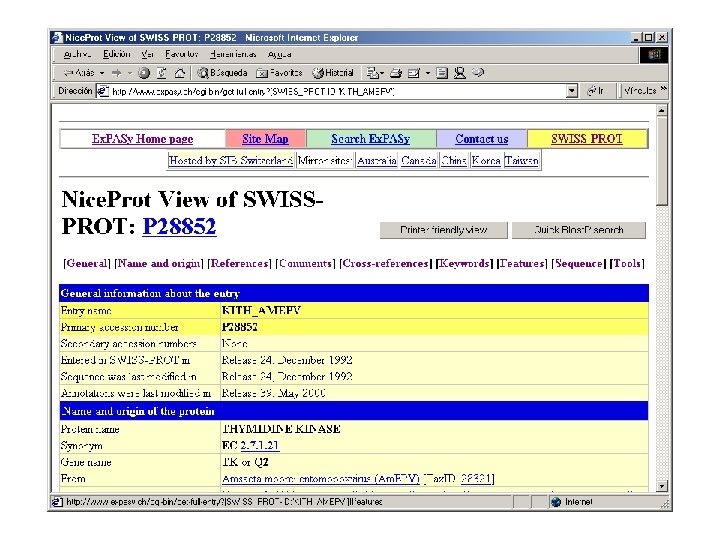The width and height of the screenshot is (720, 540).
Task: Open the Búsqueda search panel
Action: 222,73
